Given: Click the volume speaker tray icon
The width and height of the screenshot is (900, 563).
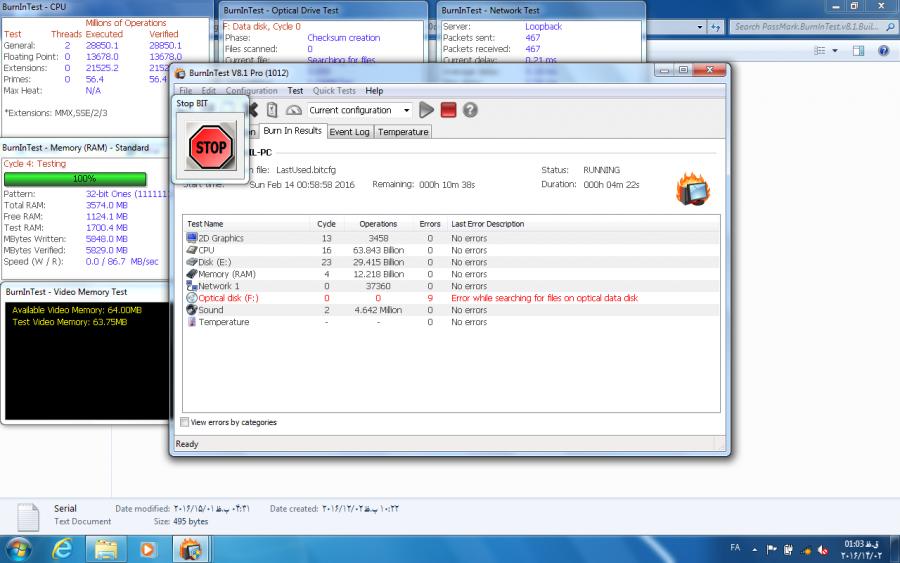Looking at the screenshot, I should 823,550.
